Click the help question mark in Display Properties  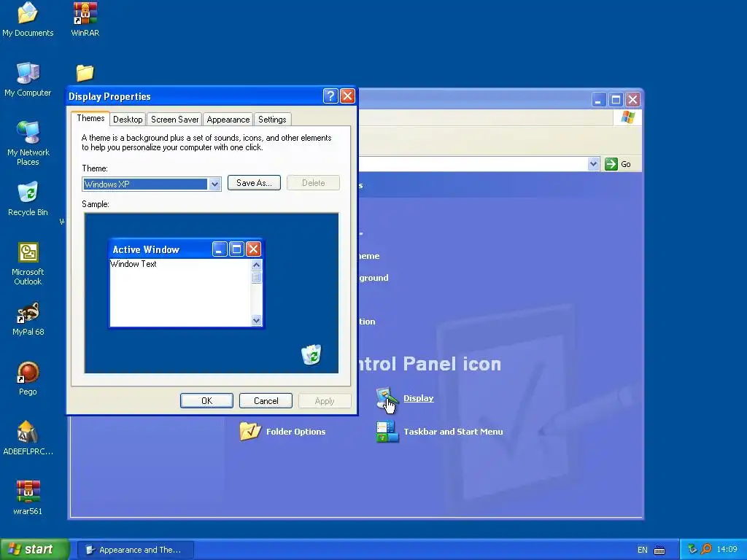pyautogui.click(x=330, y=96)
